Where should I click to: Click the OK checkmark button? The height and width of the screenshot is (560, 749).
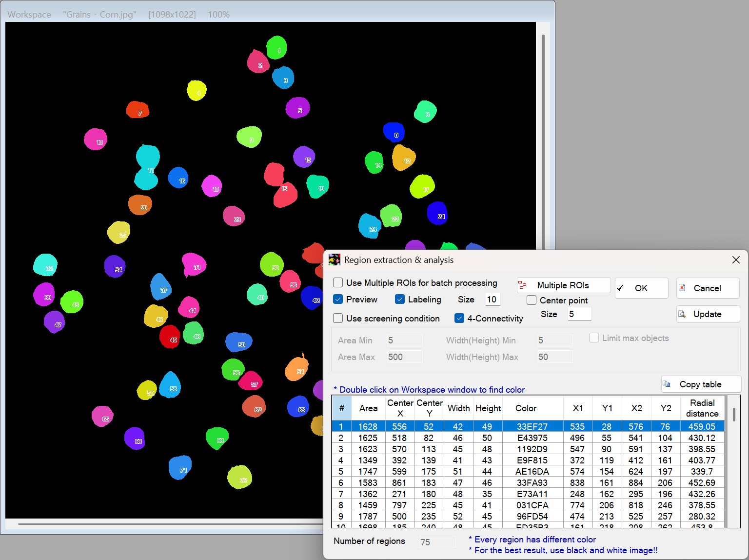tap(641, 288)
